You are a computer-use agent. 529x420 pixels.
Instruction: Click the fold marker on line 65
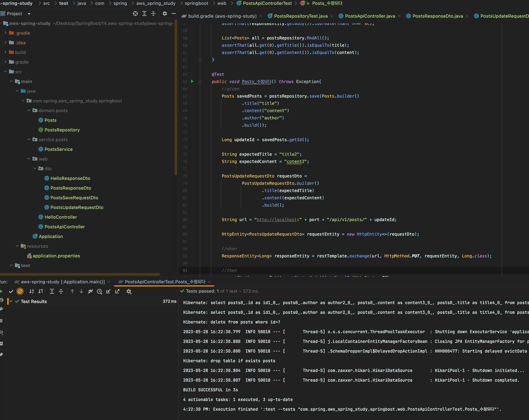[200, 82]
